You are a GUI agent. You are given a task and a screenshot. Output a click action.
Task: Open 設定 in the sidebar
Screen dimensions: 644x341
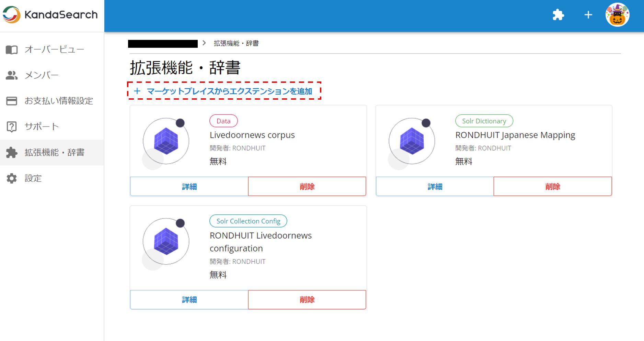pyautogui.click(x=52, y=178)
